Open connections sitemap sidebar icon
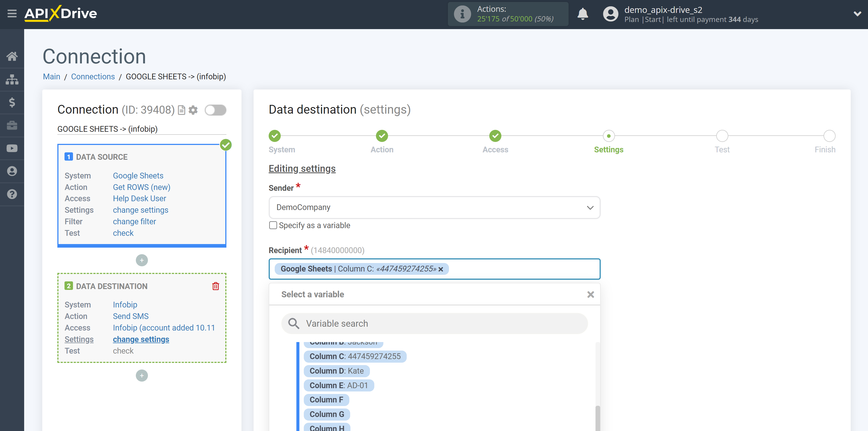 tap(12, 80)
